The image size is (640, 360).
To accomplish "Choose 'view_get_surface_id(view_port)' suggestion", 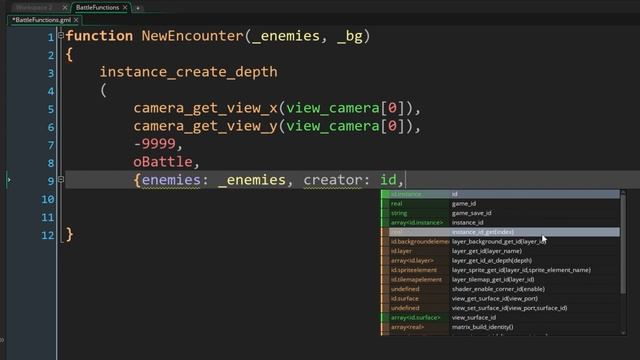I will point(500,298).
